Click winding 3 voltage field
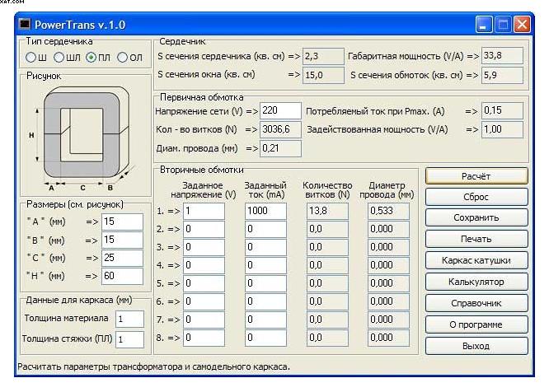This screenshot has width=549, height=392. (204, 247)
